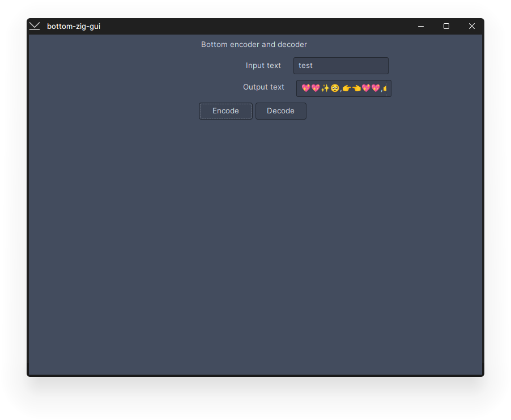This screenshot has width=511, height=420.
Task: Open the window menu via the chevron icon
Action: tap(34, 26)
